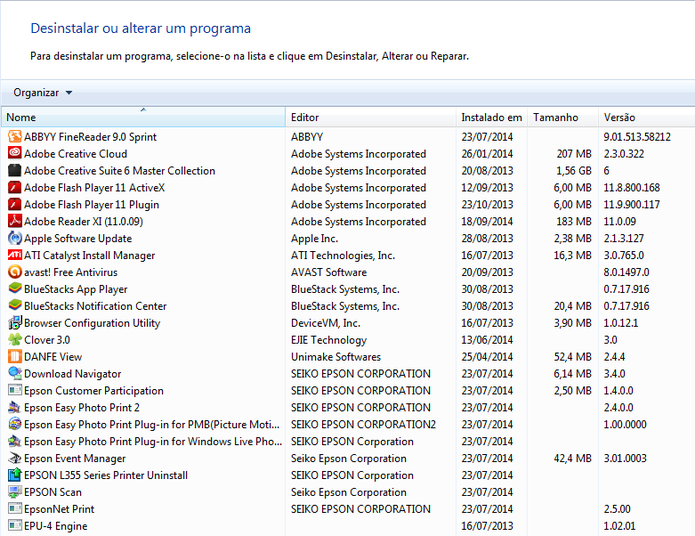The height and width of the screenshot is (536, 695).
Task: Click the ABBYY FineReader 9.0 Sprint icon
Action: click(x=15, y=137)
